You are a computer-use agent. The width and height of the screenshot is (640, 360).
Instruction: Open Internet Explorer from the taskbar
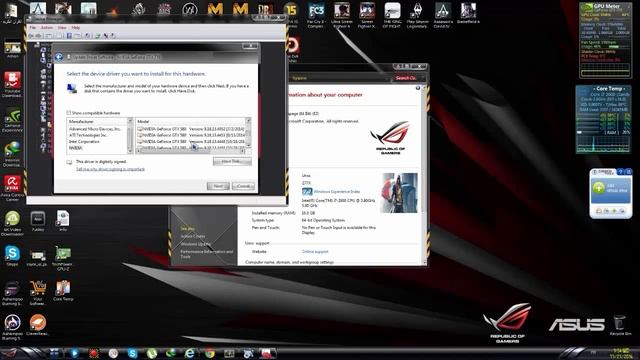click(x=190, y=353)
